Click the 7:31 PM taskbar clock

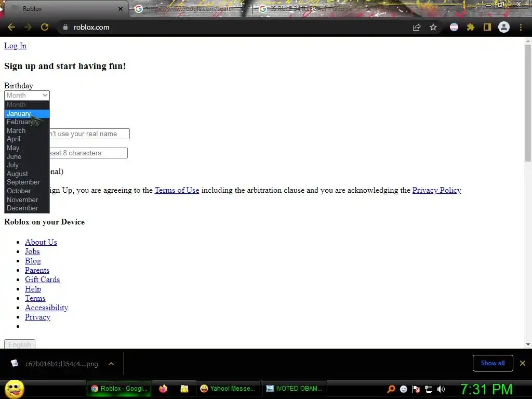(x=486, y=389)
